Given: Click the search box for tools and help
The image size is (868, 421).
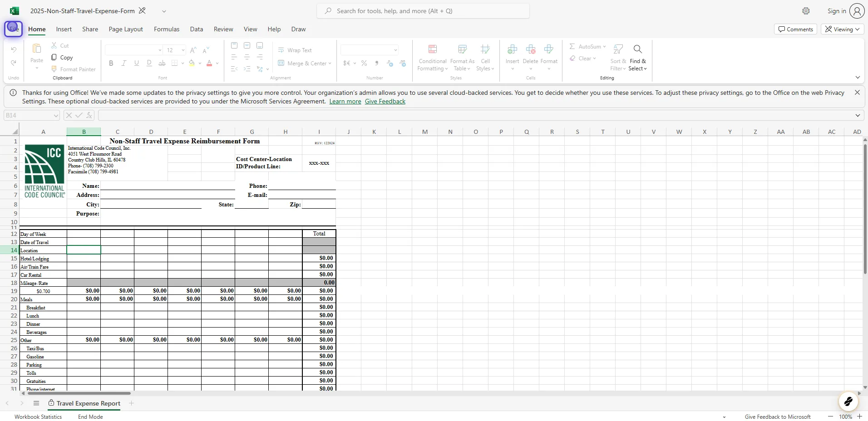Looking at the screenshot, I should (x=423, y=11).
